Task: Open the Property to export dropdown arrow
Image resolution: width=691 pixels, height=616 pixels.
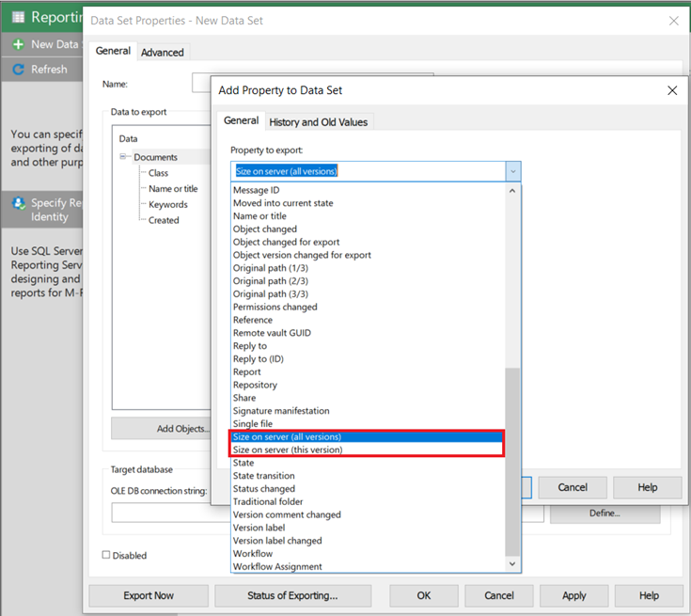Action: pyautogui.click(x=512, y=171)
